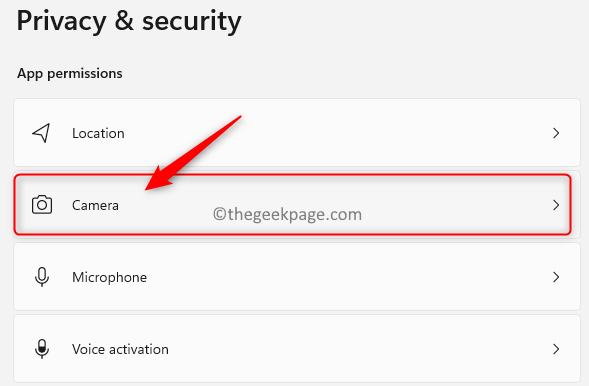Image resolution: width=589 pixels, height=386 pixels.
Task: Click the Privacy & security page title
Action: [x=129, y=21]
